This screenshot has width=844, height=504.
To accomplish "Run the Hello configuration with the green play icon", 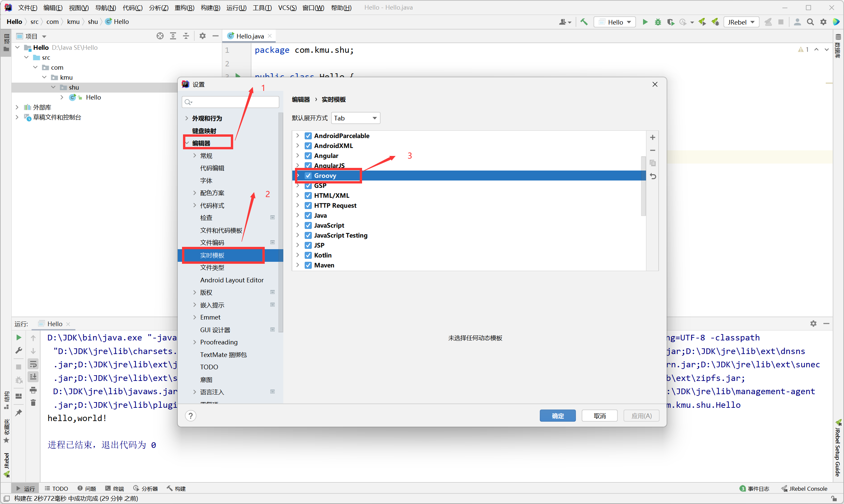I will [x=645, y=22].
